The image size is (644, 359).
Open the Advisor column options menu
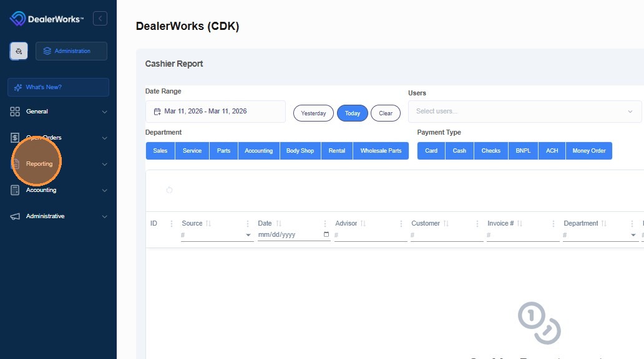coord(401,224)
